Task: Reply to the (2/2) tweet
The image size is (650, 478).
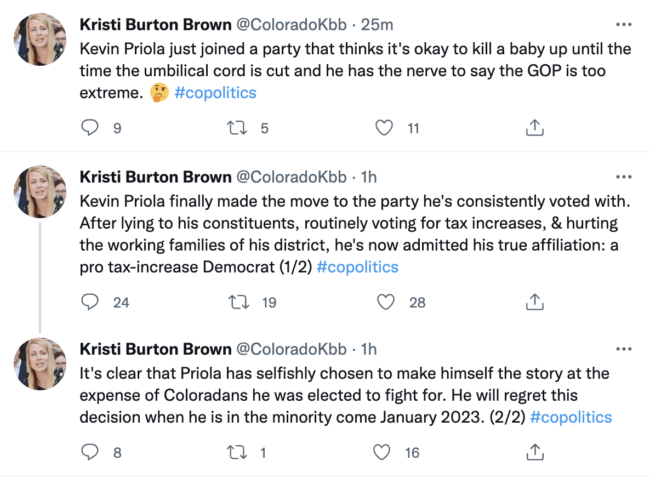Action: tap(90, 452)
